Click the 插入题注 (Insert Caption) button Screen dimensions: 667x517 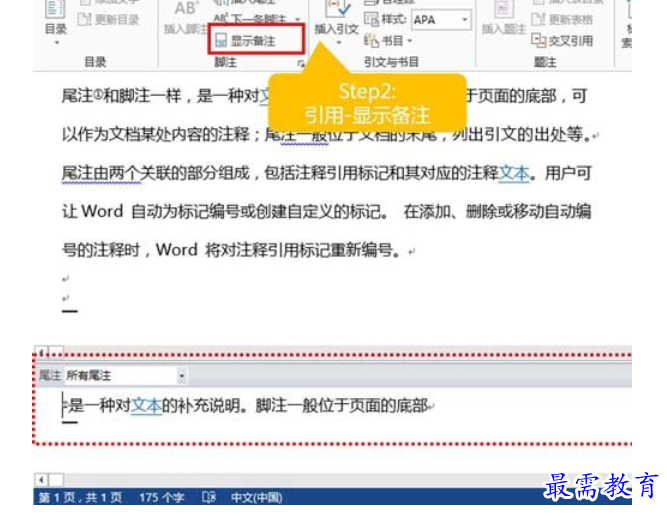[x=503, y=18]
